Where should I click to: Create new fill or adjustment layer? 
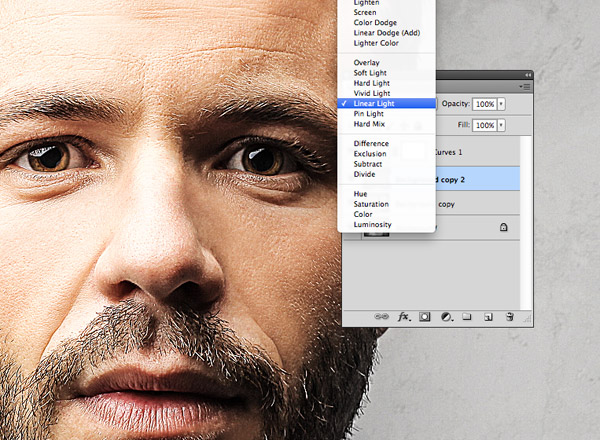446,317
